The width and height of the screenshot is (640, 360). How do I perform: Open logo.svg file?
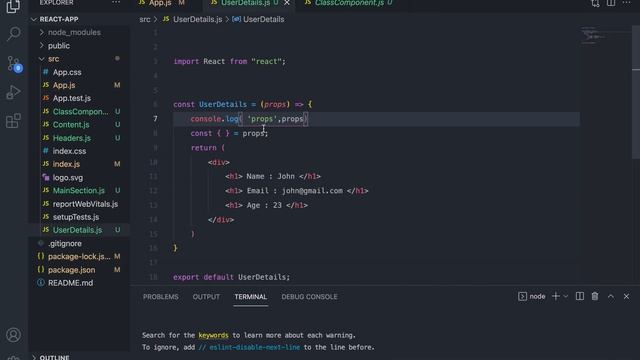(68, 178)
